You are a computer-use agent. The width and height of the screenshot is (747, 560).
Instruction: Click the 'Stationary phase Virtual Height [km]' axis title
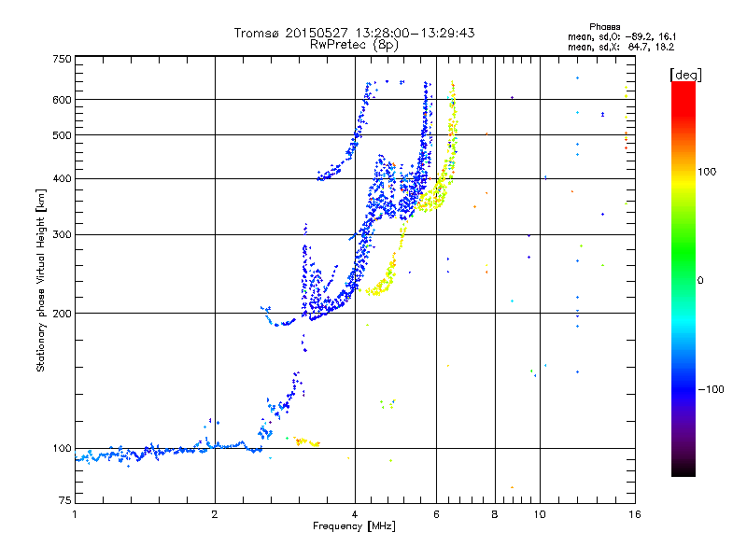41,280
